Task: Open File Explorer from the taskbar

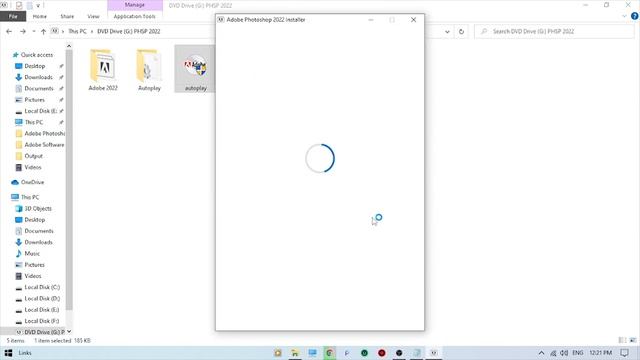Action: (x=295, y=353)
